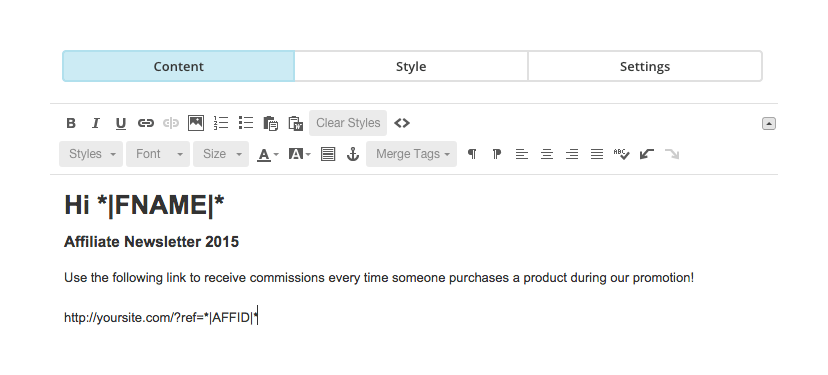828x375 pixels.
Task: Toggle Underline formatting
Action: coord(120,123)
